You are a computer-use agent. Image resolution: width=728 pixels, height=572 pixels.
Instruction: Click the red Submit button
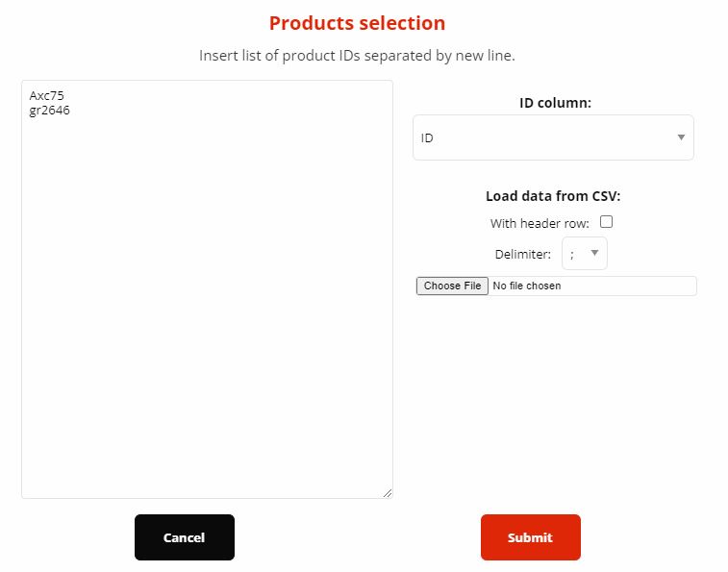[530, 537]
